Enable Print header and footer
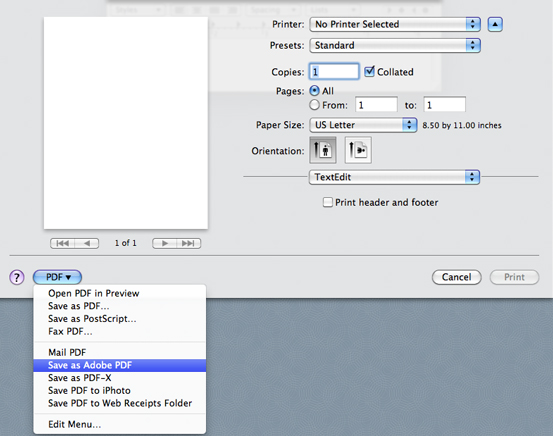 click(328, 202)
